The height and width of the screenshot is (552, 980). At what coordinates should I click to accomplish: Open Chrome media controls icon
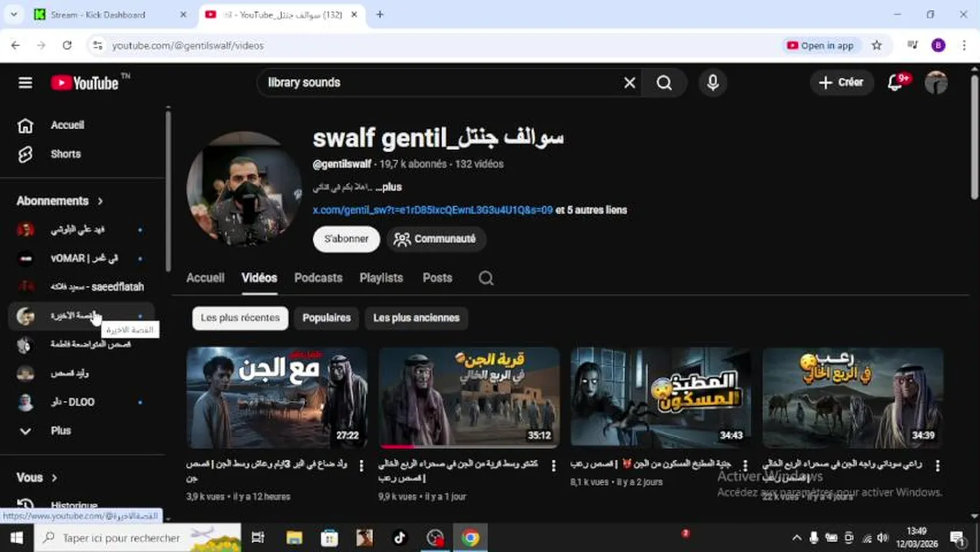pos(913,45)
